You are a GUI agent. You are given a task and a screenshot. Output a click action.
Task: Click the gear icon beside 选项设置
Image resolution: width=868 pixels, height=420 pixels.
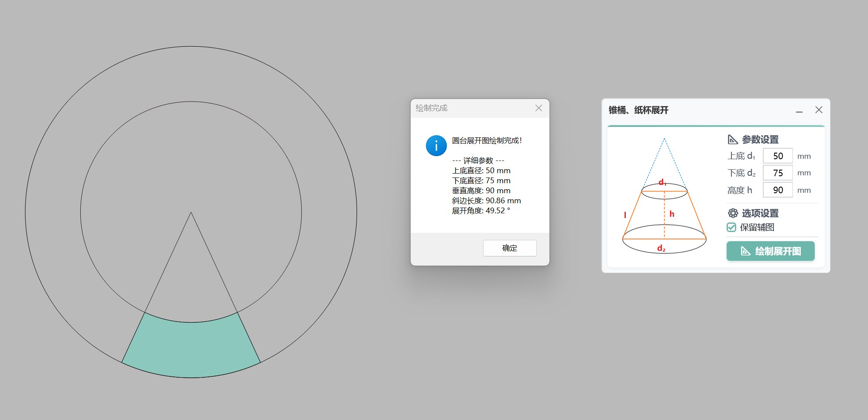coord(733,213)
